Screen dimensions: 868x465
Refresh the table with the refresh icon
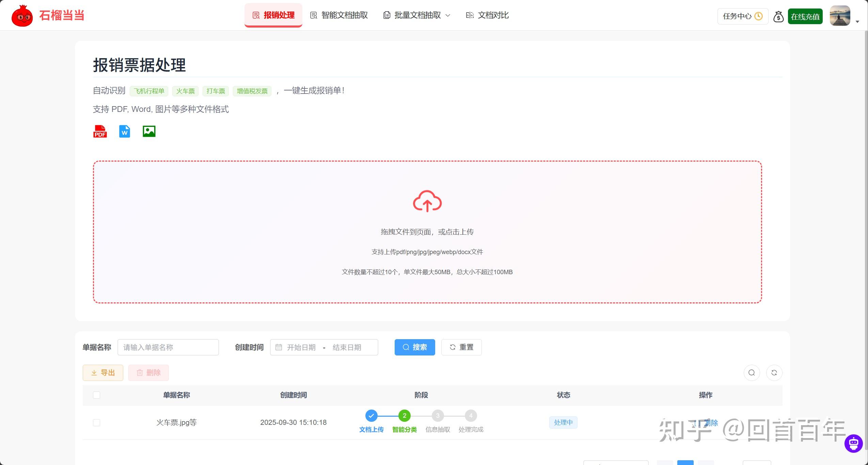point(774,372)
